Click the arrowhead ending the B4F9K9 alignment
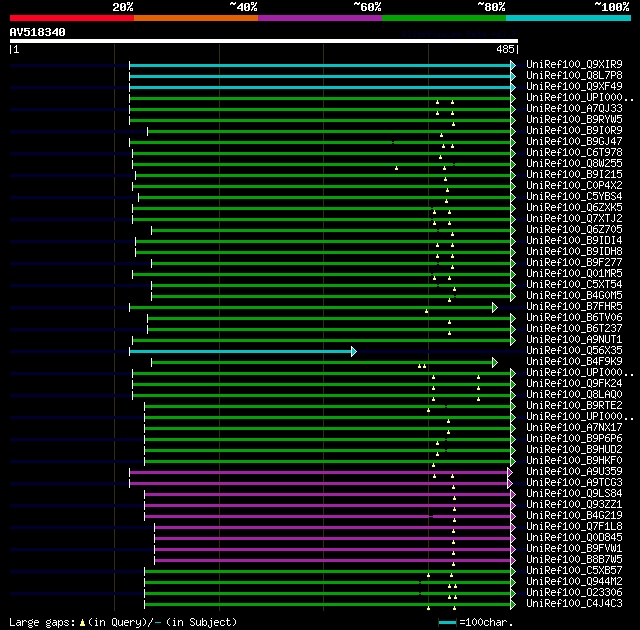Viewport: 640px width, 630px height. (x=495, y=362)
